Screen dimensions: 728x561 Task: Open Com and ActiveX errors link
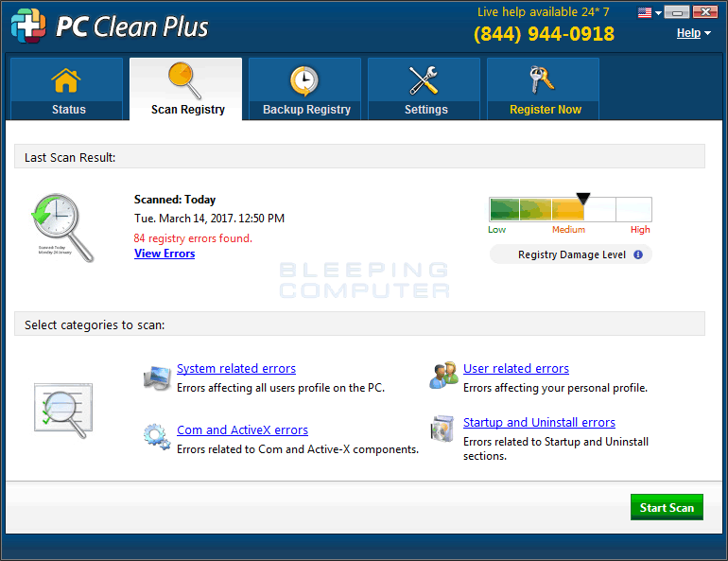(x=242, y=430)
